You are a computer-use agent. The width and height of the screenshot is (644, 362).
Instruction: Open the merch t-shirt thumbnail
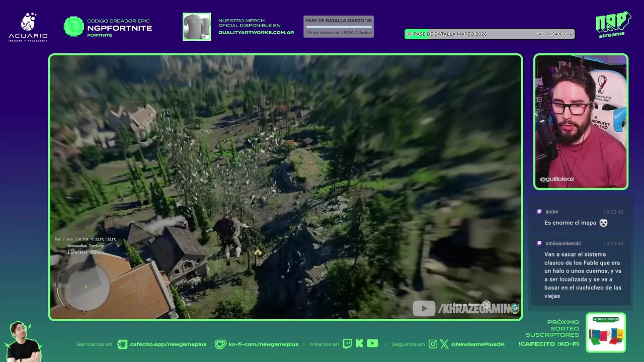pos(197,27)
